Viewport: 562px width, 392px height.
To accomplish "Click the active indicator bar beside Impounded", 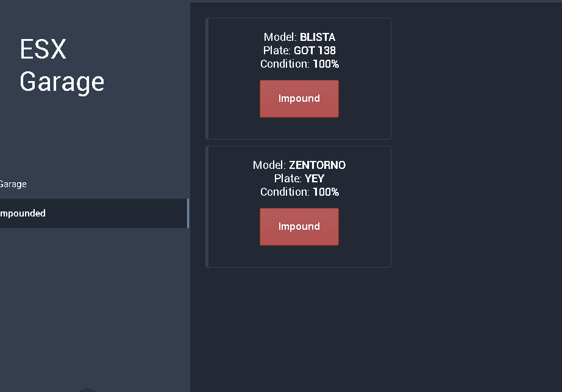I will [188, 213].
